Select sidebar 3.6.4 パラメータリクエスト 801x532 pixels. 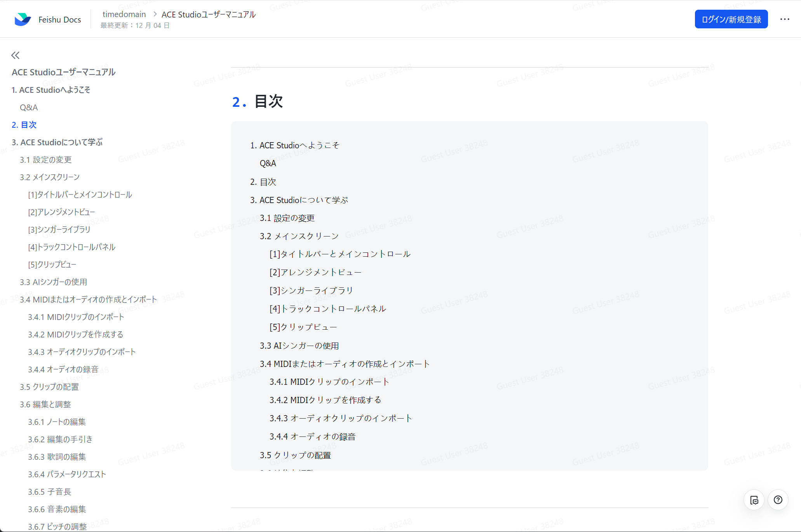tap(67, 474)
